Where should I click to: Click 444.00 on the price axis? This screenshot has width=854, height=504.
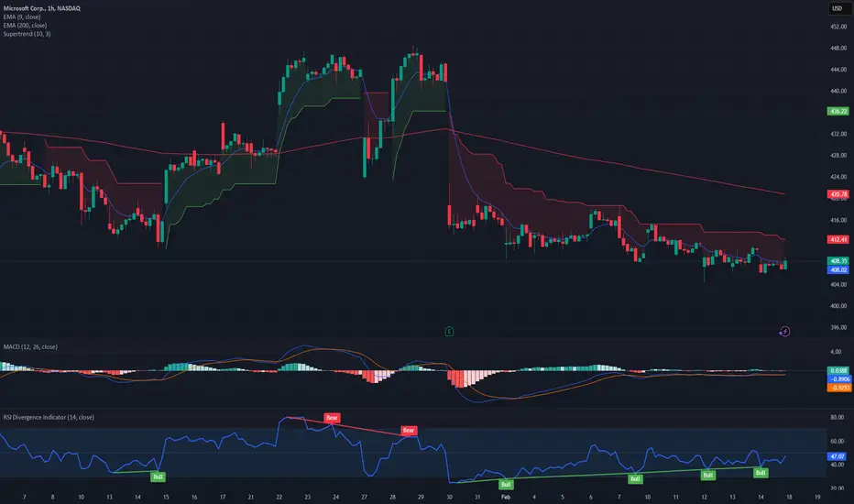[x=838, y=70]
